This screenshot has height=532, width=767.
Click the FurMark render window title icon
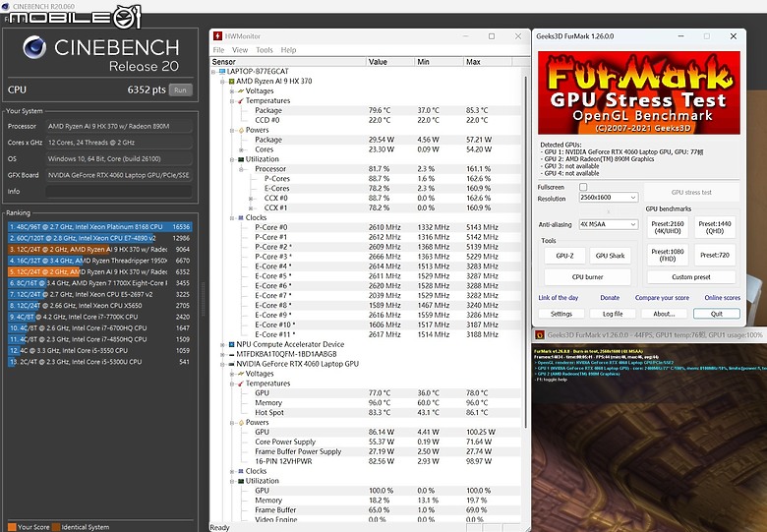click(x=539, y=335)
